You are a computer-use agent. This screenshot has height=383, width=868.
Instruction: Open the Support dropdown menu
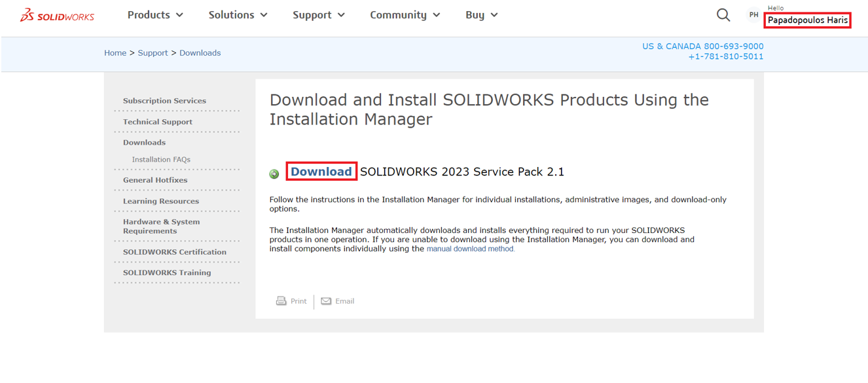(x=318, y=15)
